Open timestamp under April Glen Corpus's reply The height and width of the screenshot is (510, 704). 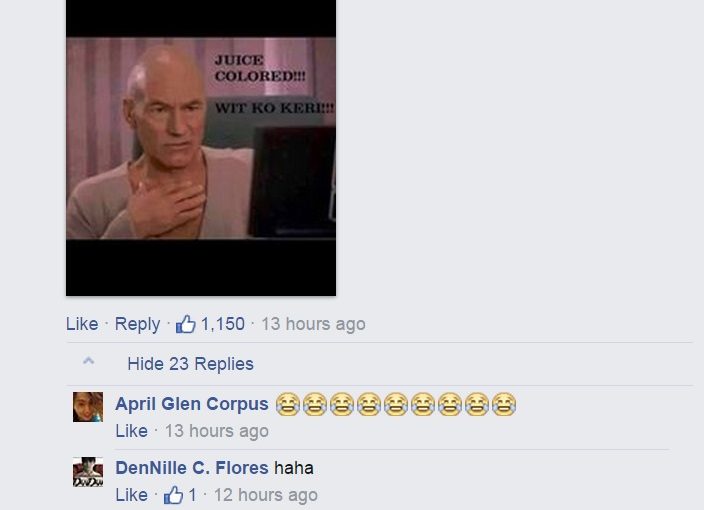tap(217, 431)
